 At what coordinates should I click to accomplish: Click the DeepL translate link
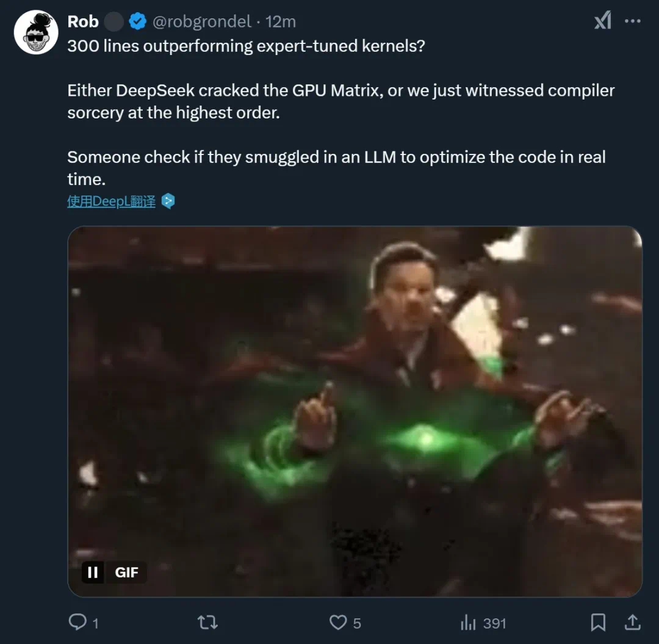(111, 201)
